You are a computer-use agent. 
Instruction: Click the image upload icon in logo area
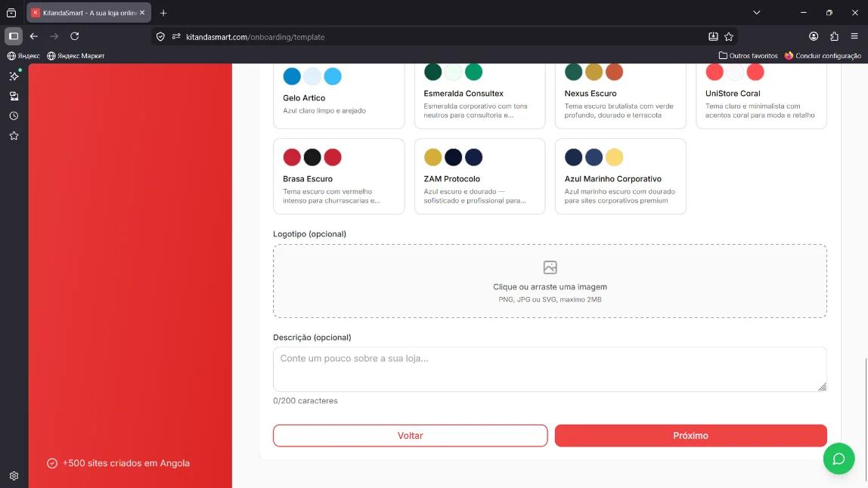coord(550,267)
